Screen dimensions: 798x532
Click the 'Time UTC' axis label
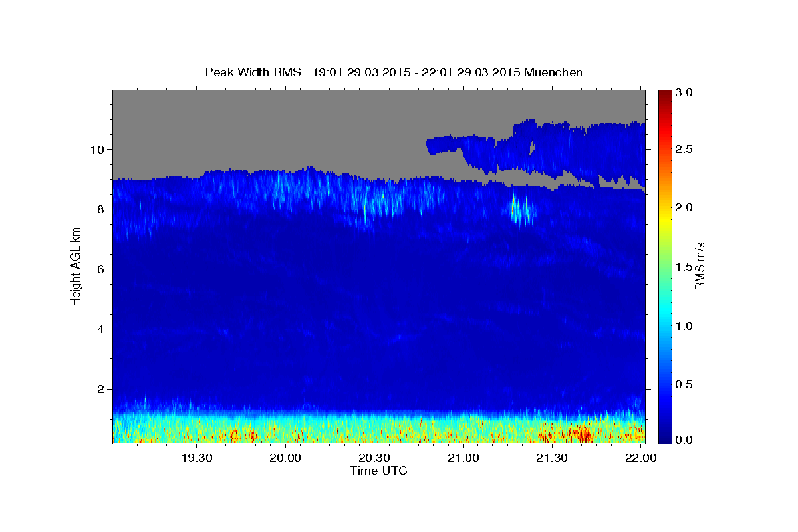[378, 471]
